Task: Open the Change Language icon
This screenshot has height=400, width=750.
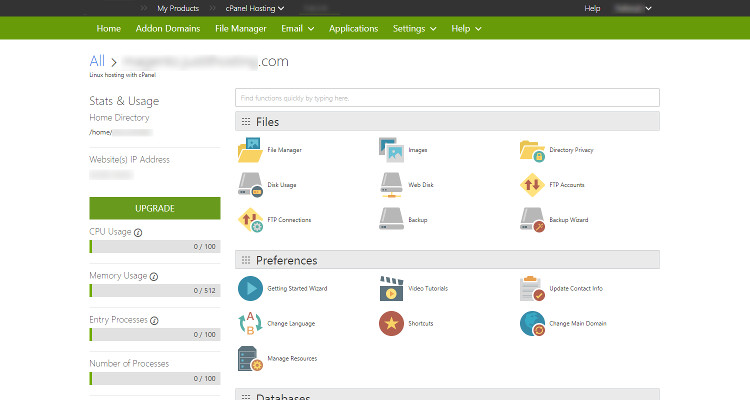Action: (x=250, y=323)
